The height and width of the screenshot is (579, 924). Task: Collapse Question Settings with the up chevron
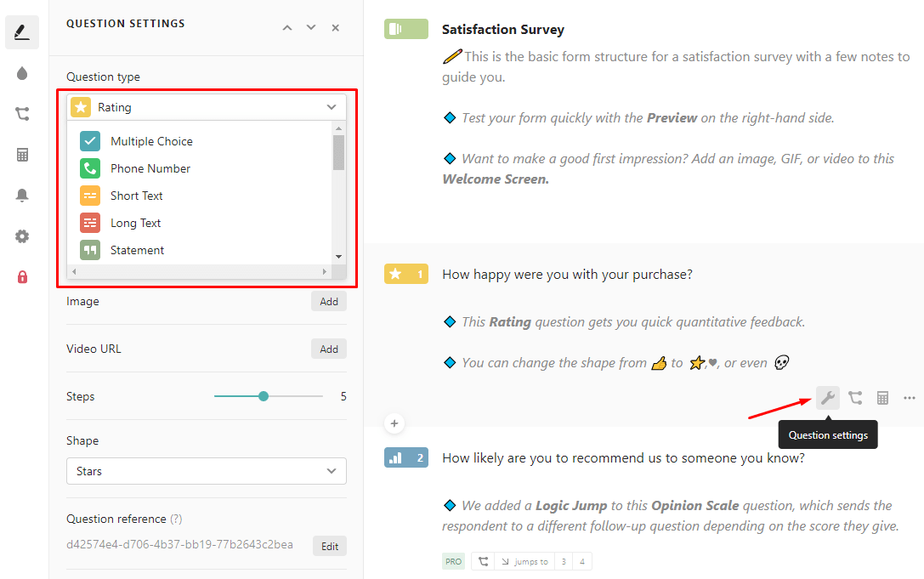pos(287,27)
